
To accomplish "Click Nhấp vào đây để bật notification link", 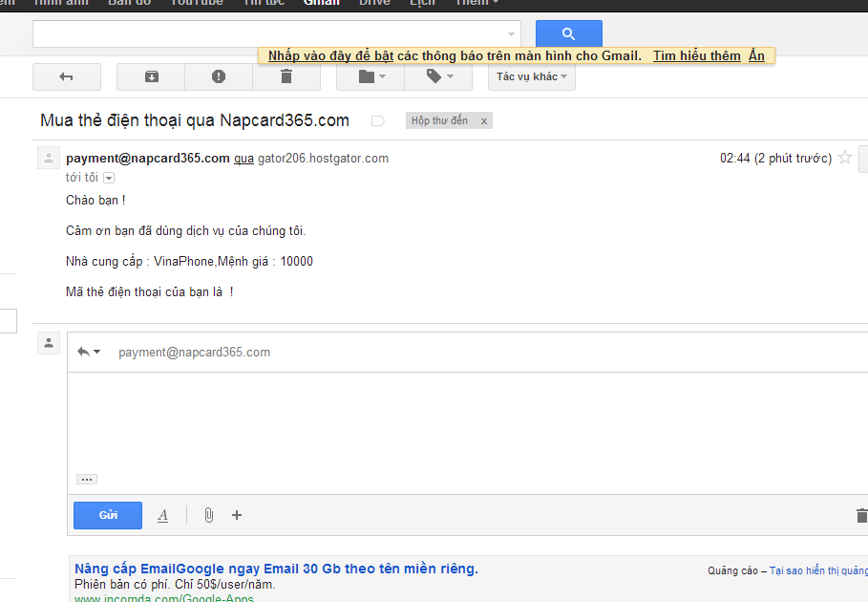I will 330,56.
